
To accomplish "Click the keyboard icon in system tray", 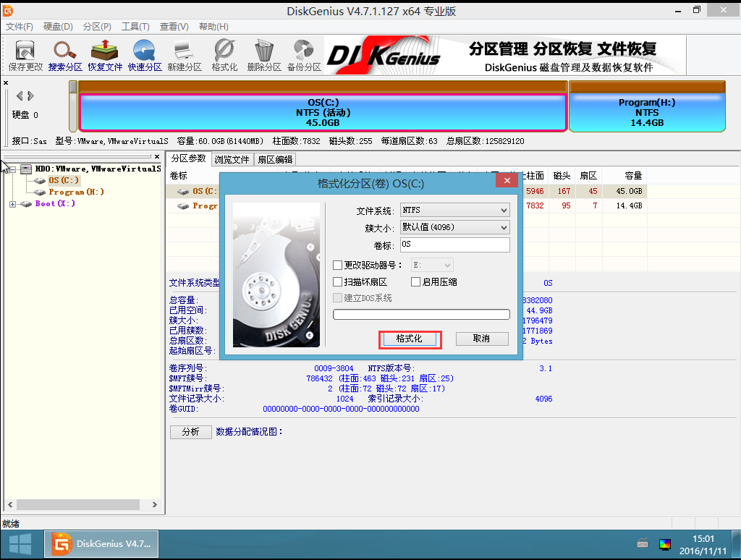I will click(x=643, y=544).
